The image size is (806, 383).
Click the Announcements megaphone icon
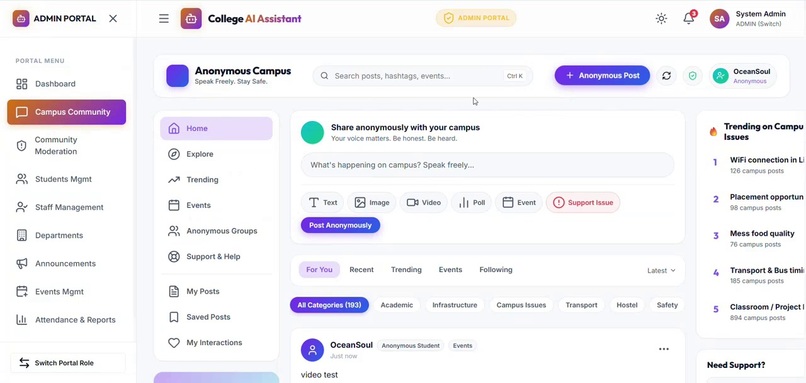click(22, 263)
